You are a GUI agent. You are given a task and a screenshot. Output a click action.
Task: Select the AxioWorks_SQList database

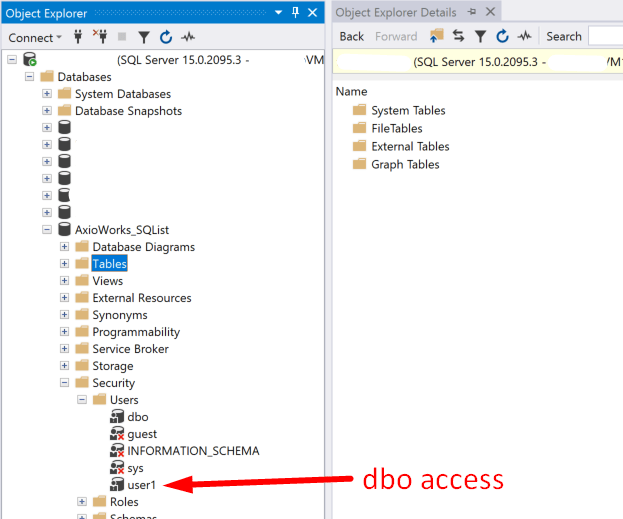tap(122, 230)
